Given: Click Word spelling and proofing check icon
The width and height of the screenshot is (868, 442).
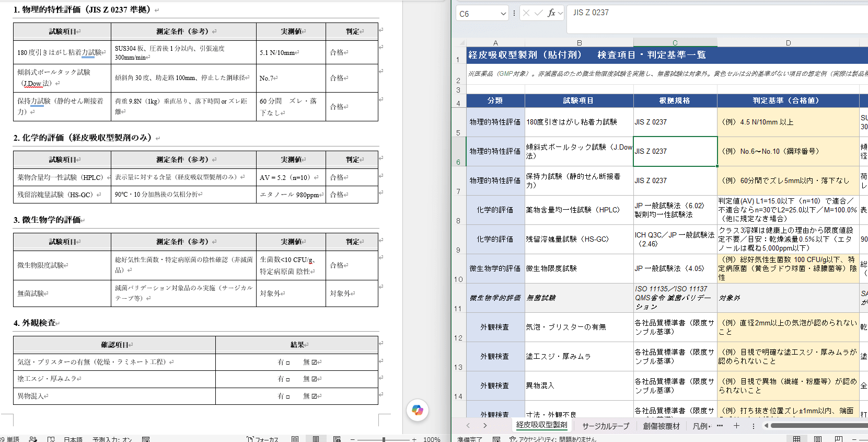Looking at the screenshot, I should [x=51, y=439].
